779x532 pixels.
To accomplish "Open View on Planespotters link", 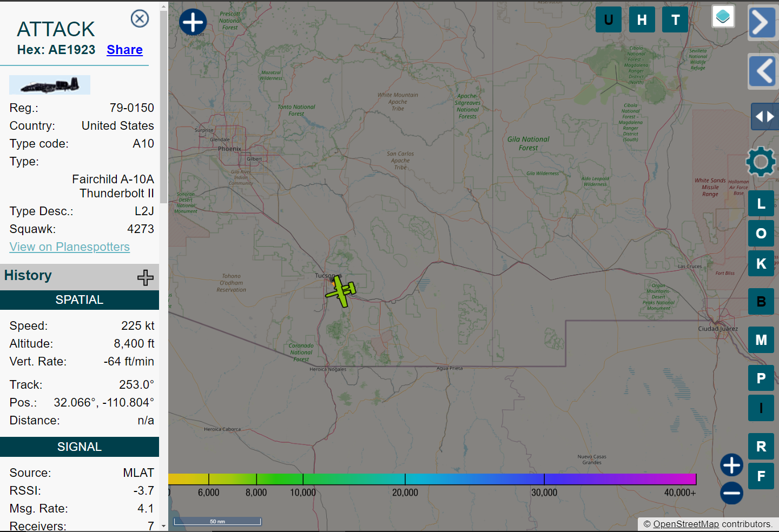I will [70, 247].
